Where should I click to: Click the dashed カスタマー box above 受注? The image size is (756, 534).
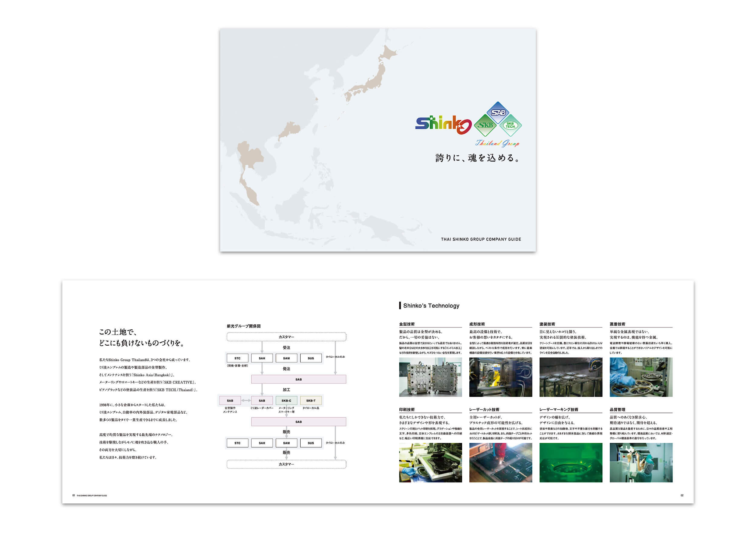tap(286, 337)
